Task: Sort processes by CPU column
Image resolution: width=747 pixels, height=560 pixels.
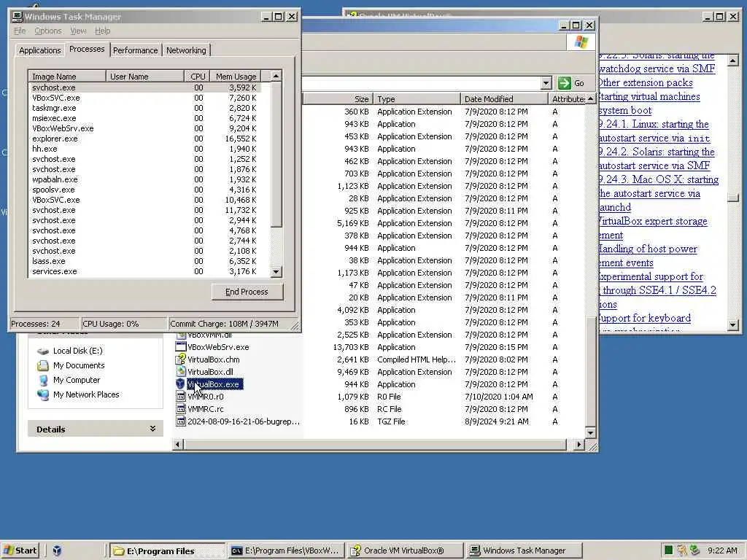Action: click(197, 76)
